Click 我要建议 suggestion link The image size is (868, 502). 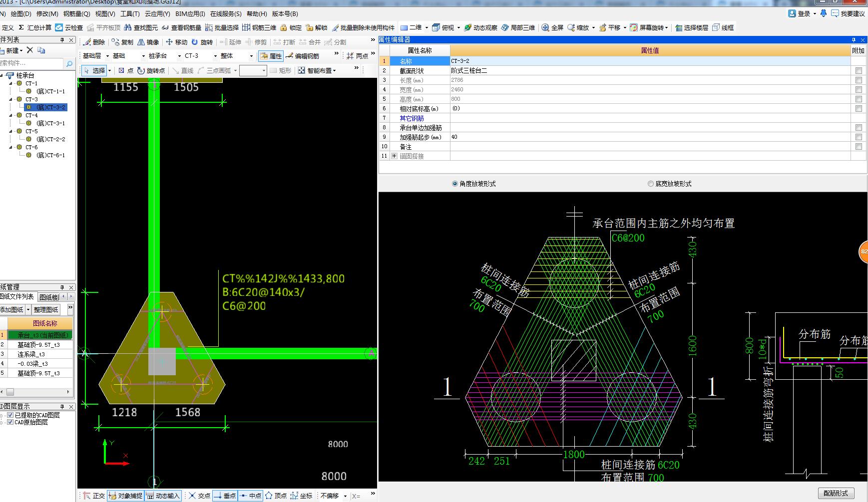(848, 13)
